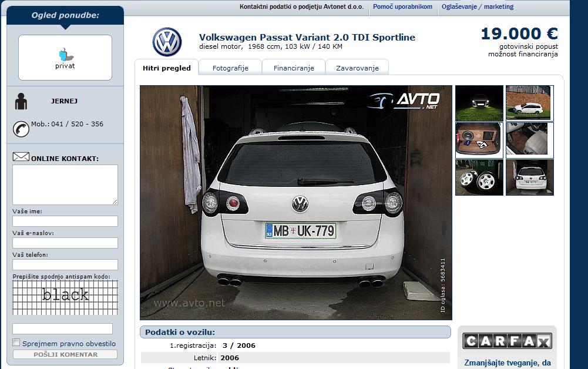The image size is (588, 369).
Task: Click the seller name JERNEJ
Action: tap(64, 101)
